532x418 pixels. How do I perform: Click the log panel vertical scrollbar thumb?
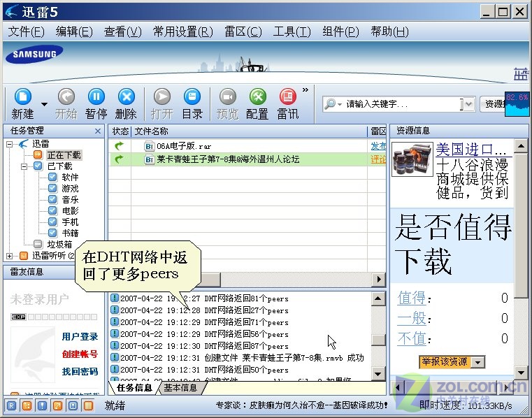[378, 340]
